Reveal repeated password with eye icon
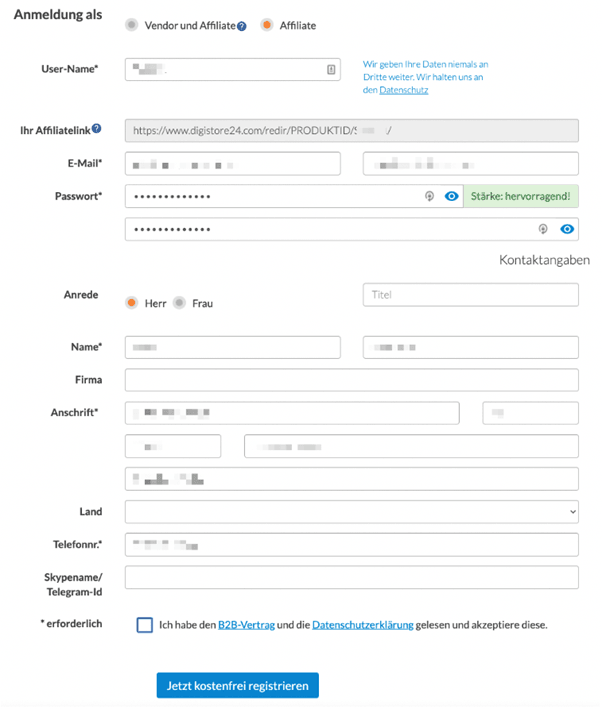This screenshot has width=602, height=709. 567,229
